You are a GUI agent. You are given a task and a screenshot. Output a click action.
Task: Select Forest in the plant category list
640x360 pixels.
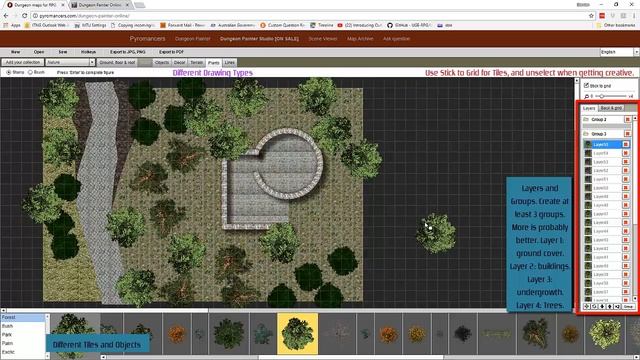[22, 317]
